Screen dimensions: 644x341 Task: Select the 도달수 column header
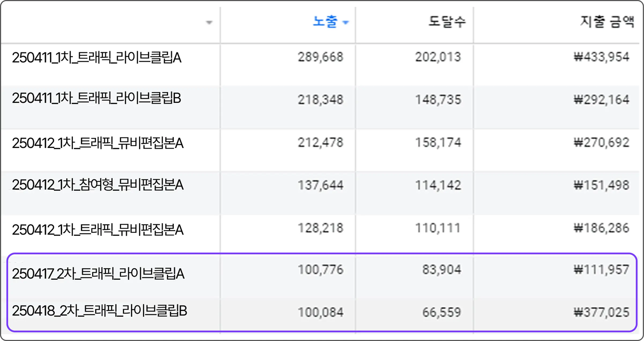point(447,22)
